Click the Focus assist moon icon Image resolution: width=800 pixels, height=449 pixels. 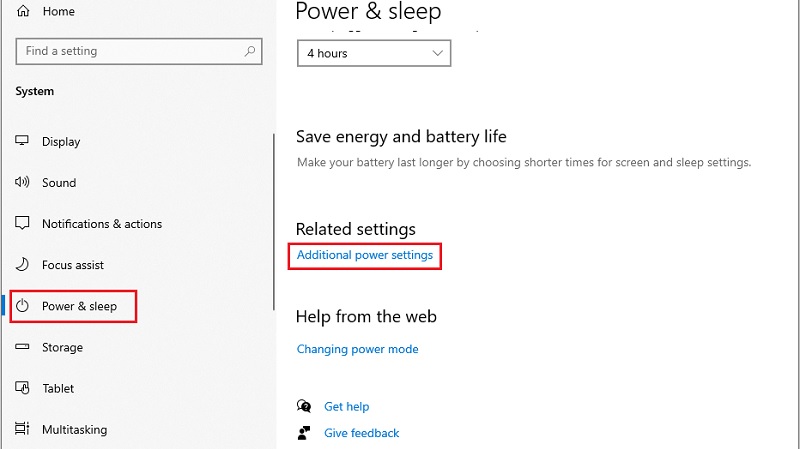(22, 264)
